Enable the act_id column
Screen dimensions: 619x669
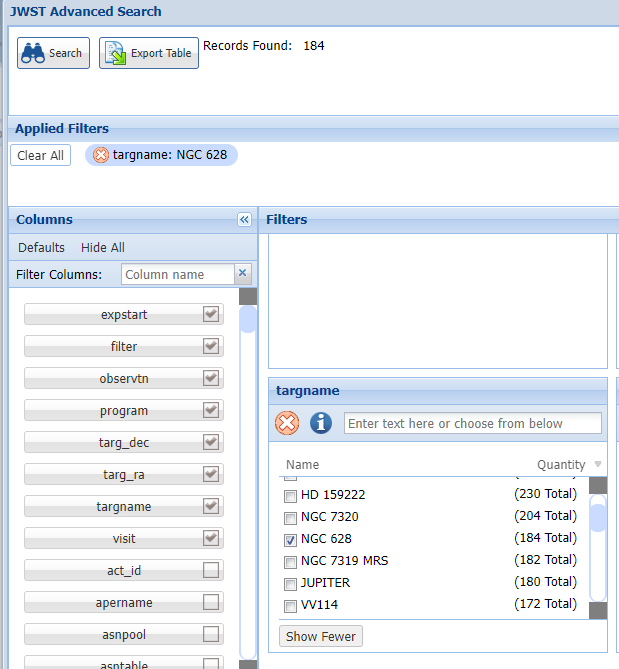pyautogui.click(x=211, y=570)
